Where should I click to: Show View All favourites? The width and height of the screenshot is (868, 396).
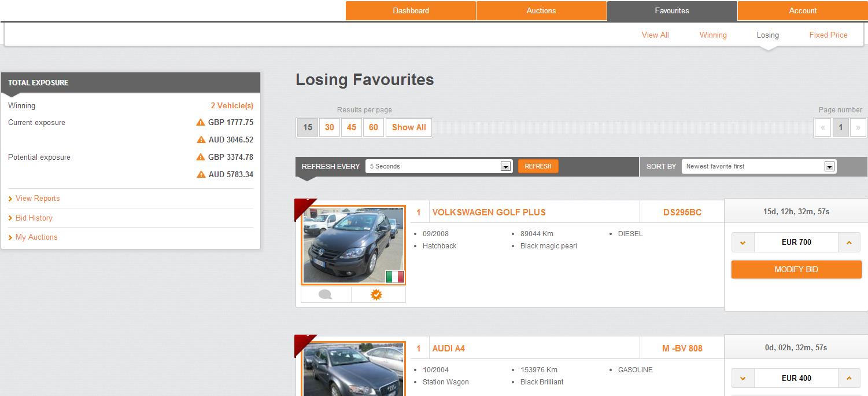[655, 35]
